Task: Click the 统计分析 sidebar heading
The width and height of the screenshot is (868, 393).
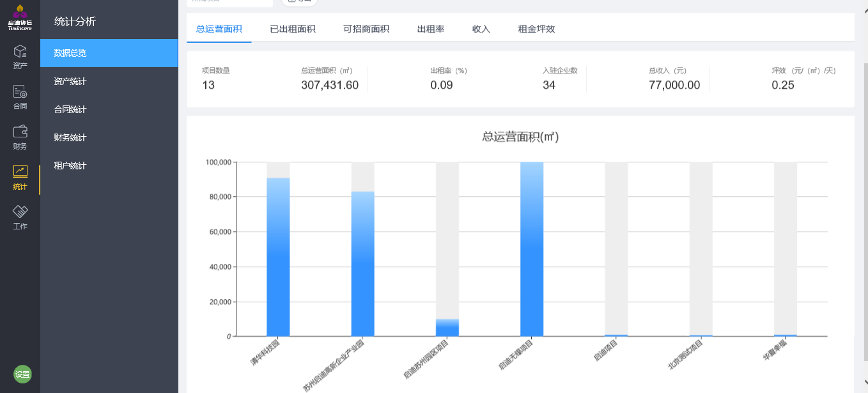Action: pos(75,21)
